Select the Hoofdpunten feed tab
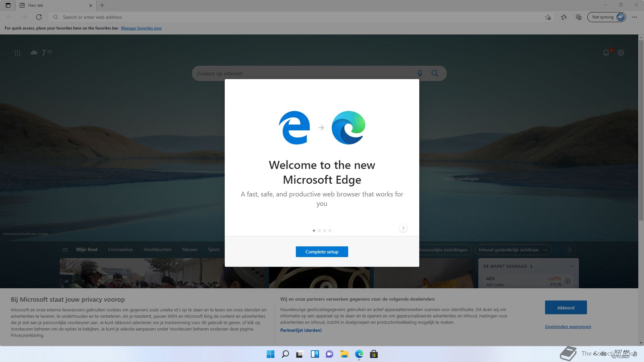This screenshot has width=644, height=362. [x=157, y=250]
